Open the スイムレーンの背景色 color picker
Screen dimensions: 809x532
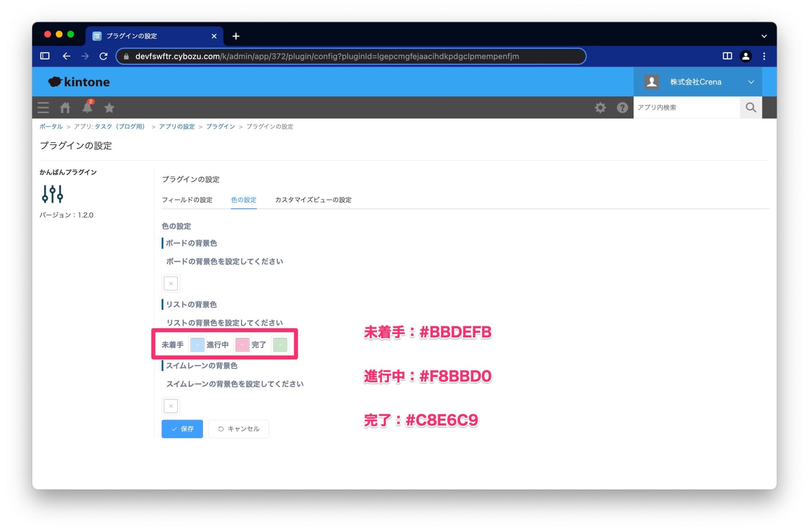(x=171, y=406)
